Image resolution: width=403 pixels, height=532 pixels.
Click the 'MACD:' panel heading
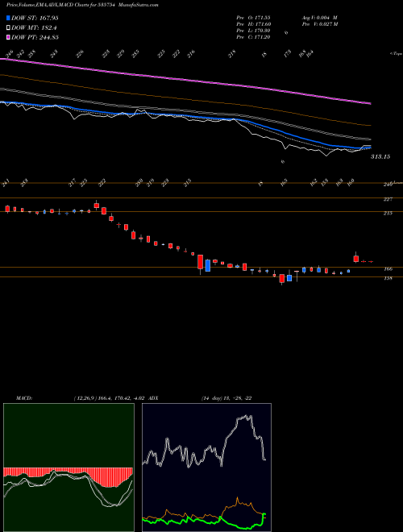tap(24, 398)
